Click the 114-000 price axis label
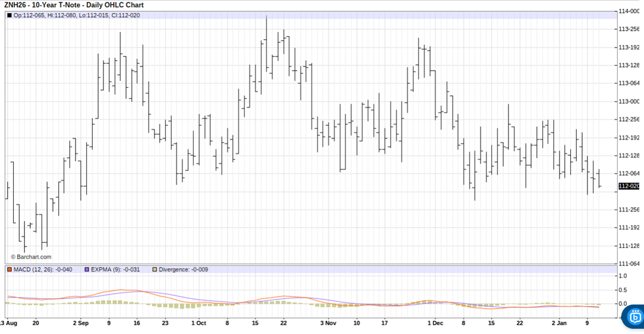 click(x=629, y=11)
